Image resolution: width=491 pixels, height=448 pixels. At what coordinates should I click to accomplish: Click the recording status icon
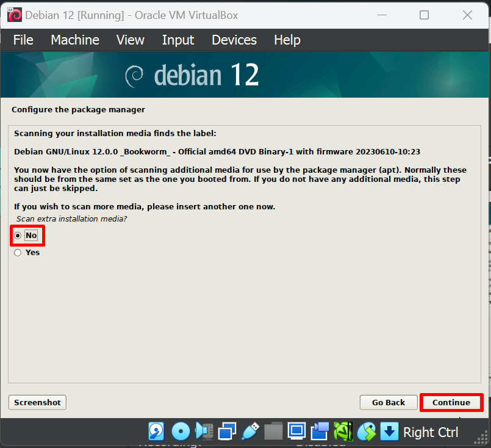tap(320, 432)
